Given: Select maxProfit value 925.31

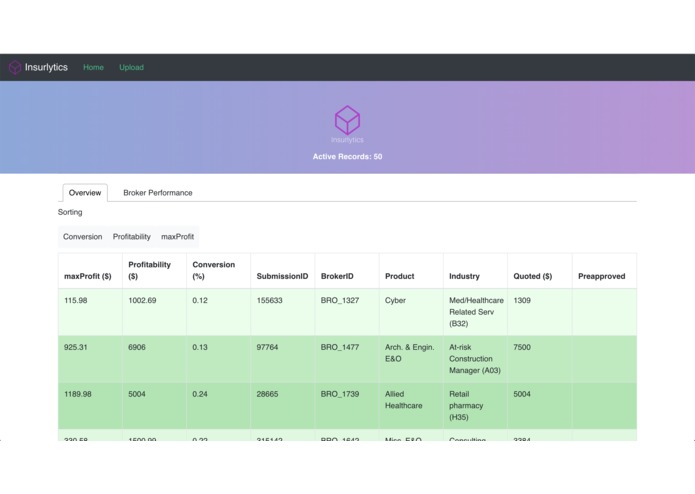Looking at the screenshot, I should pos(75,347).
